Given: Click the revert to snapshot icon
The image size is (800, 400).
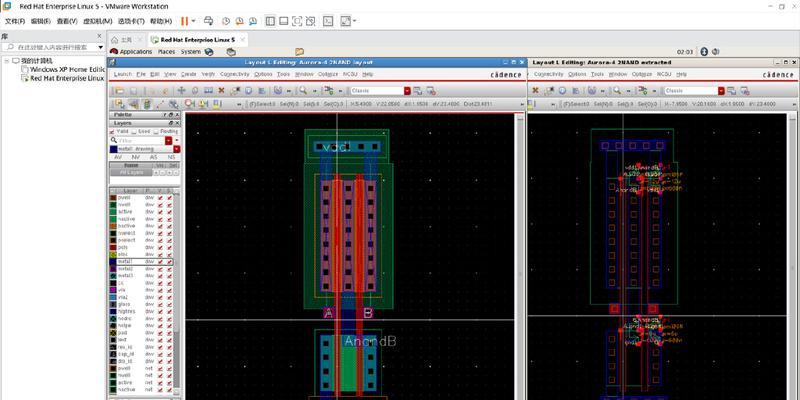Looking at the screenshot, I should point(239,21).
